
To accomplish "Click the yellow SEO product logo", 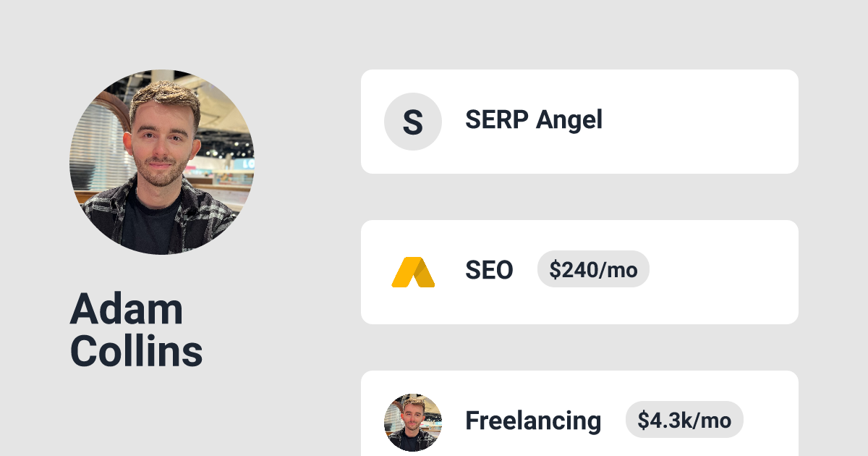I will 412,272.
